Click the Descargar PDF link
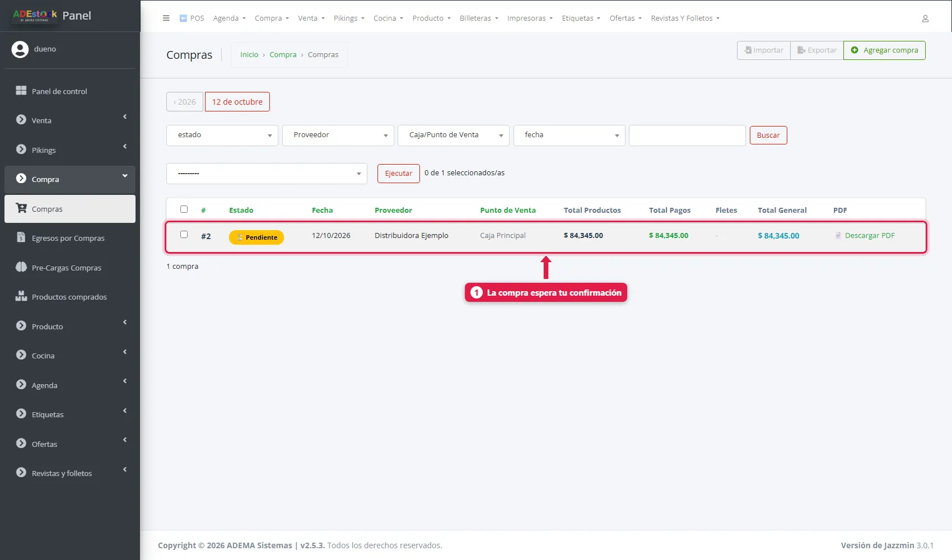Screen dimensions: 952x560 coord(870,236)
